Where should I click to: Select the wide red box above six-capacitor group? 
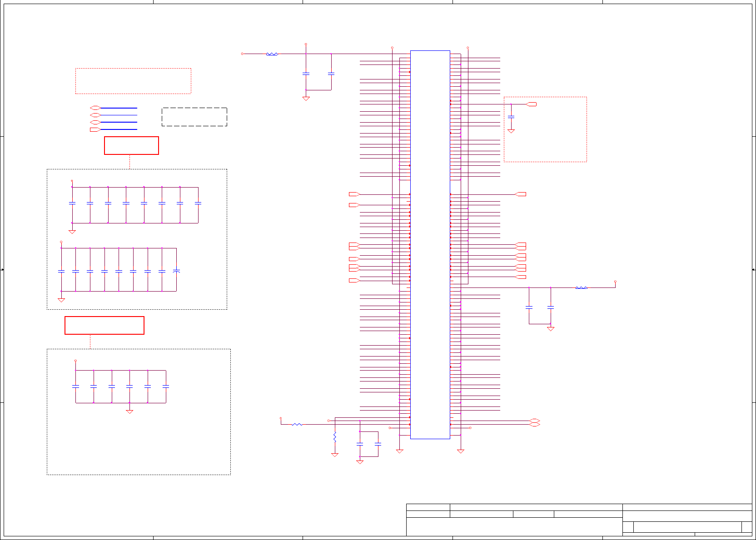tap(104, 325)
